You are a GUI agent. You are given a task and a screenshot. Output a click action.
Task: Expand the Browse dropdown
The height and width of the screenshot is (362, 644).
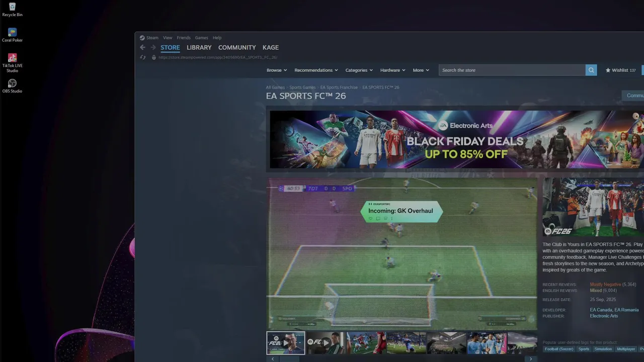tap(277, 70)
